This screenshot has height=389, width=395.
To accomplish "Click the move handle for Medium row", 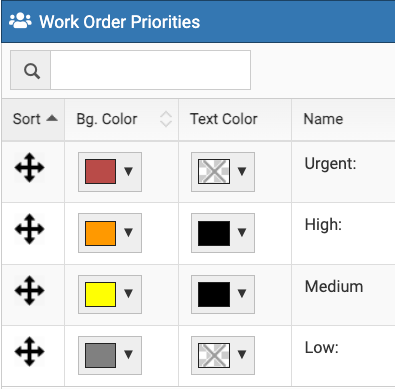I will coord(30,290).
